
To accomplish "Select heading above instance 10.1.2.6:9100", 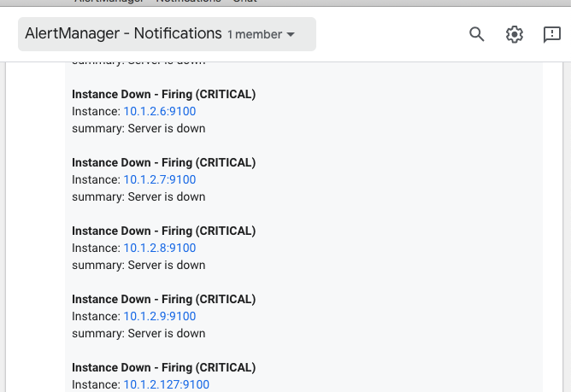I will coord(164,94).
